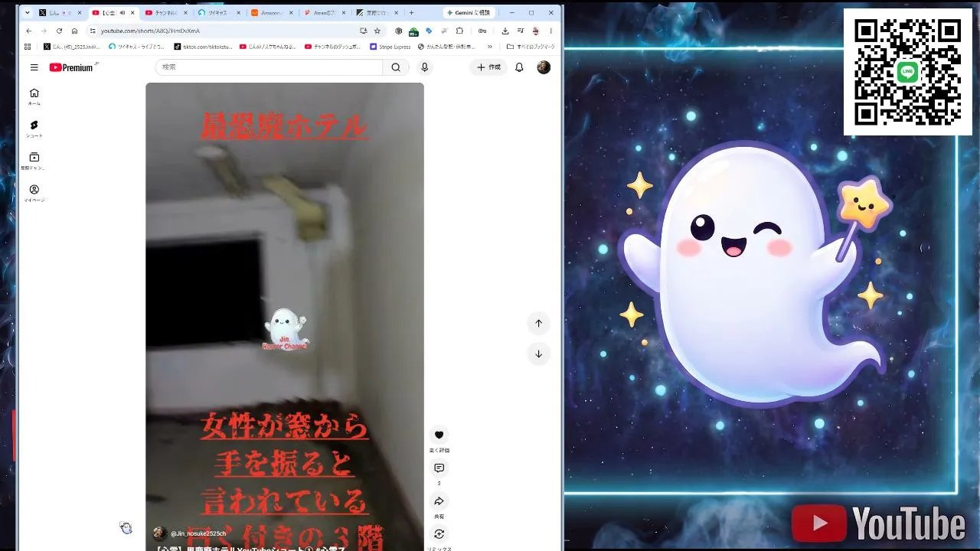Switch to the TwitCasting (ツイキャス) tab
The height and width of the screenshot is (551, 980).
point(219,13)
